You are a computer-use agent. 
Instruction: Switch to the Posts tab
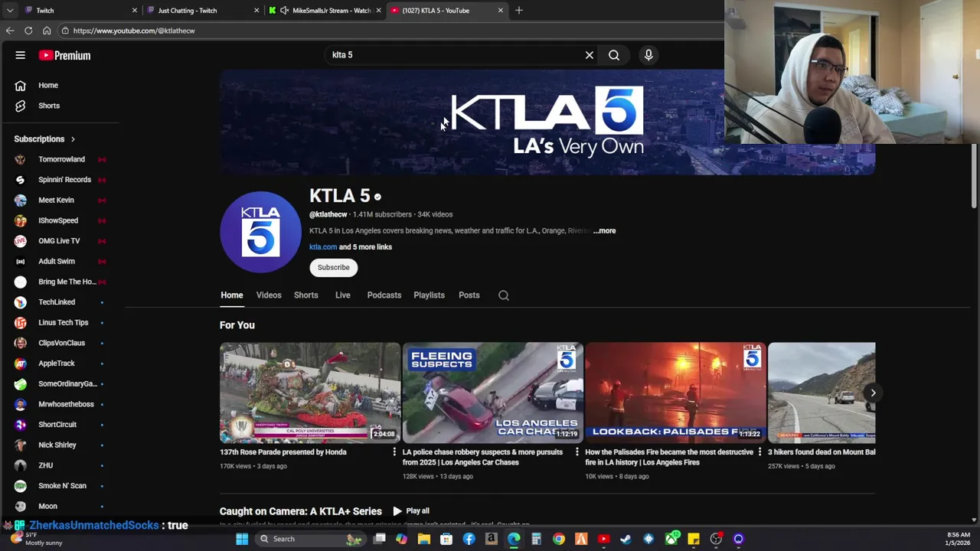click(469, 295)
